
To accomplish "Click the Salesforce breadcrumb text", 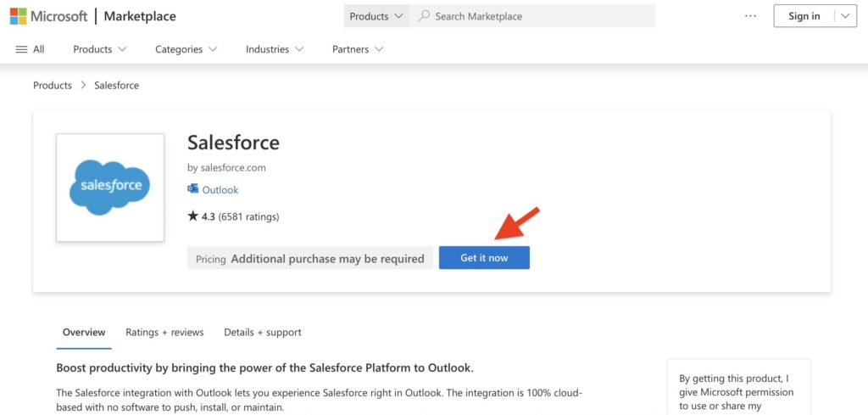I will pyautogui.click(x=116, y=86).
